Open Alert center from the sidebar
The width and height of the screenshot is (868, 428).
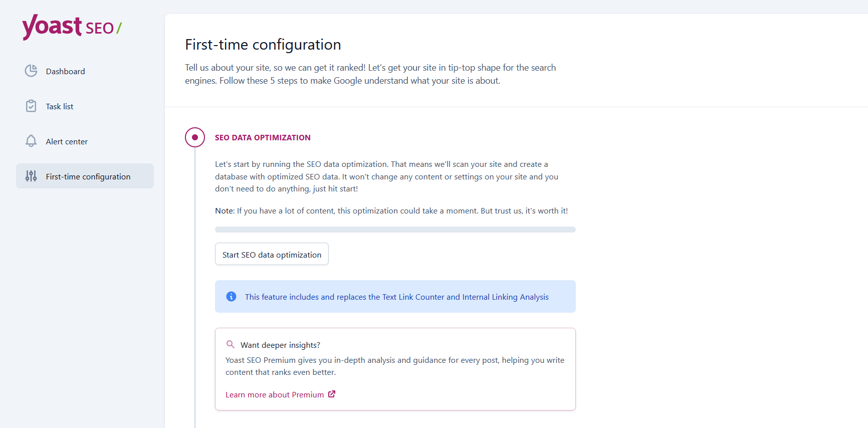coord(67,141)
